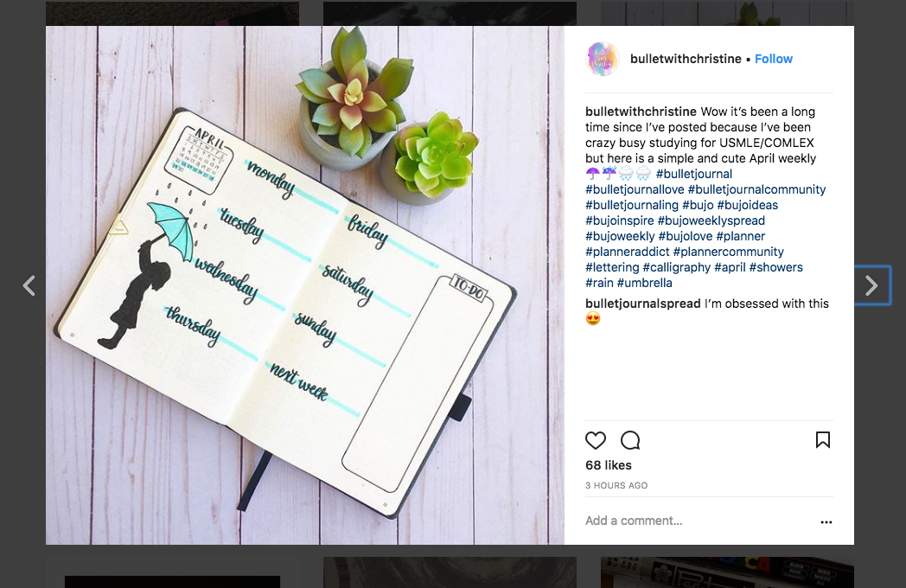
Task: Open the 3 hours ago timestamp
Action: pos(616,486)
